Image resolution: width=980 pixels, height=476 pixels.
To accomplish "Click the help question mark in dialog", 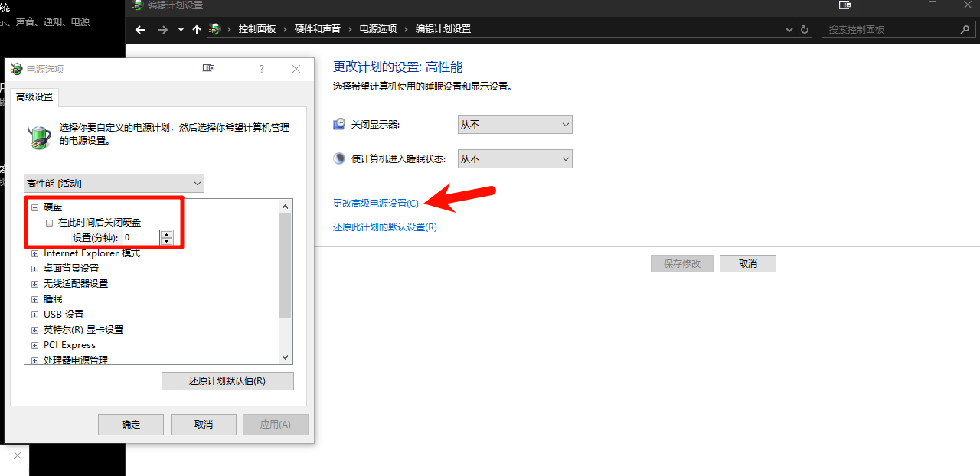I will pos(262,69).
